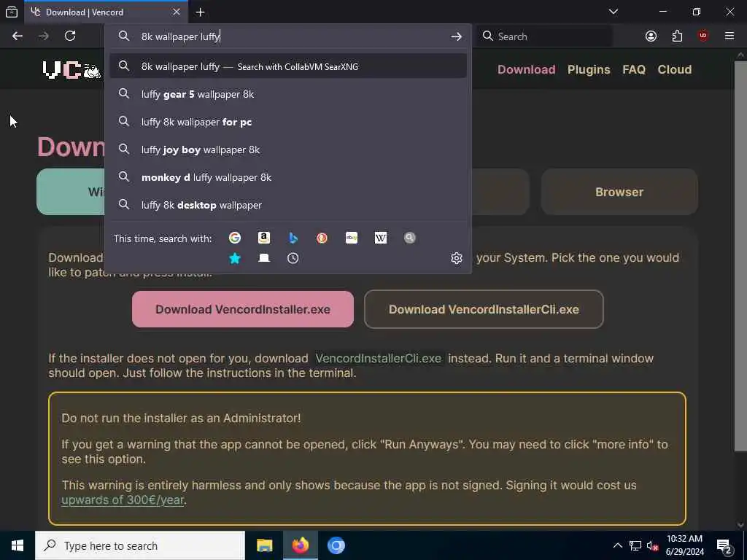Open the Firefox hamburger application menu

tap(729, 36)
